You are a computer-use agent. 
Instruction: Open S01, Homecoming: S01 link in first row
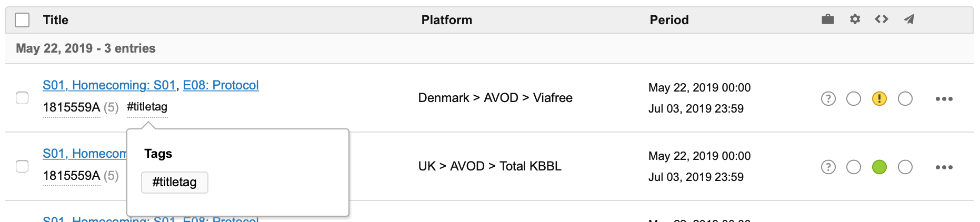pyautogui.click(x=109, y=85)
